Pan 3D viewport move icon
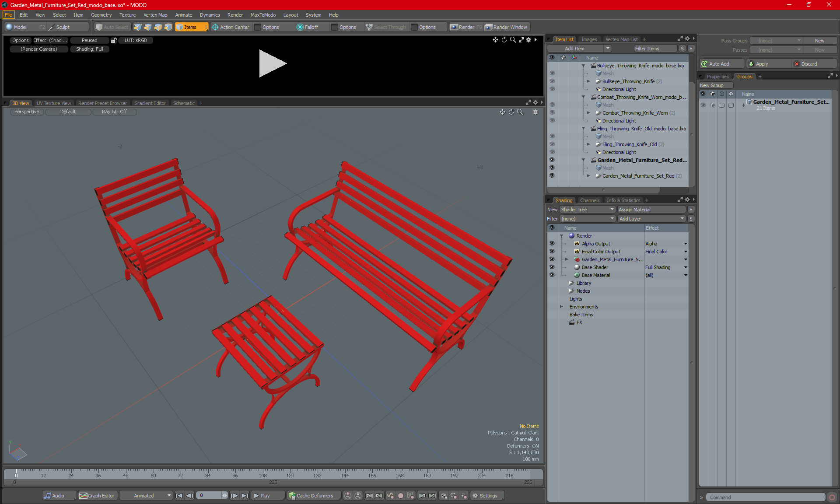This screenshot has height=504, width=840. click(502, 112)
